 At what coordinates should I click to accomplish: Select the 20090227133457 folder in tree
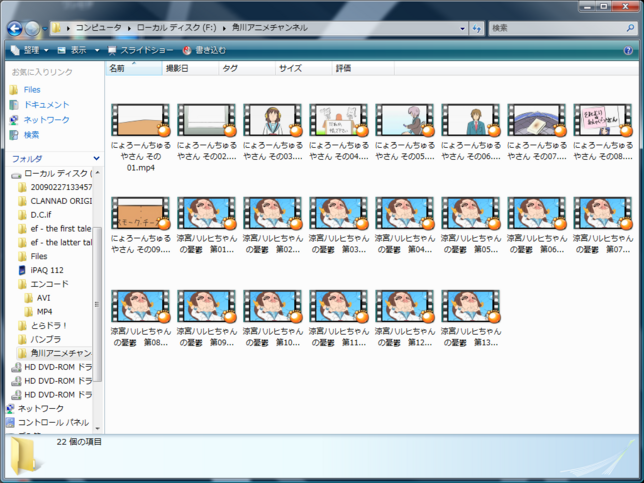point(55,188)
